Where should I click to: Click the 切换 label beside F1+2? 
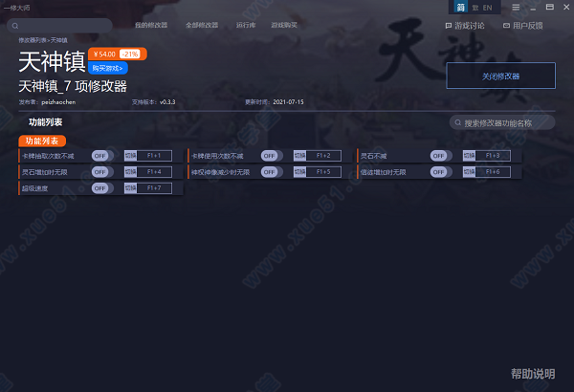[x=299, y=156]
